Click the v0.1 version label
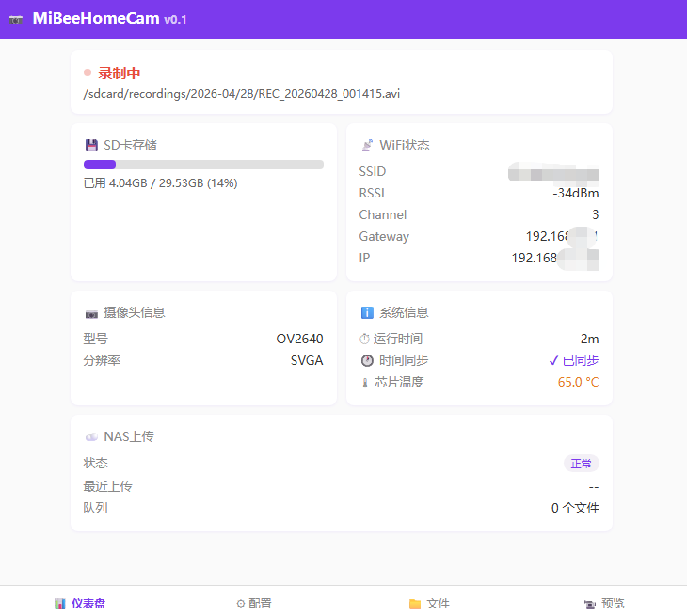 point(175,20)
